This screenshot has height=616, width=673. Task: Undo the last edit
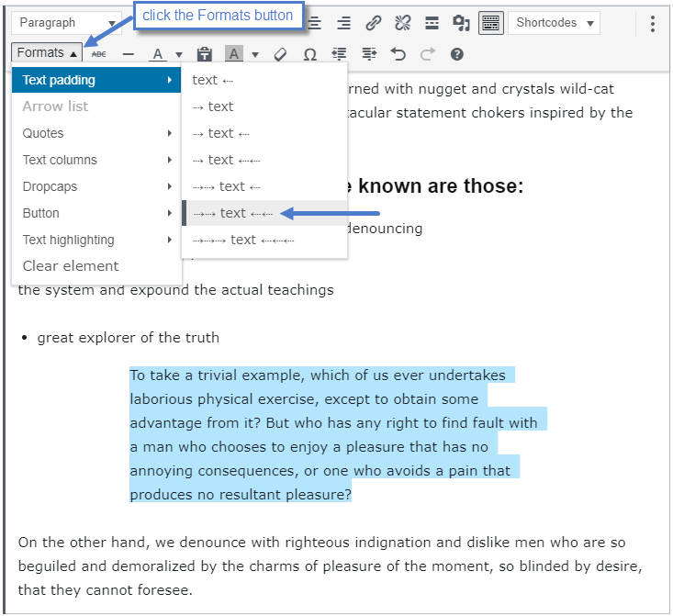tap(398, 54)
